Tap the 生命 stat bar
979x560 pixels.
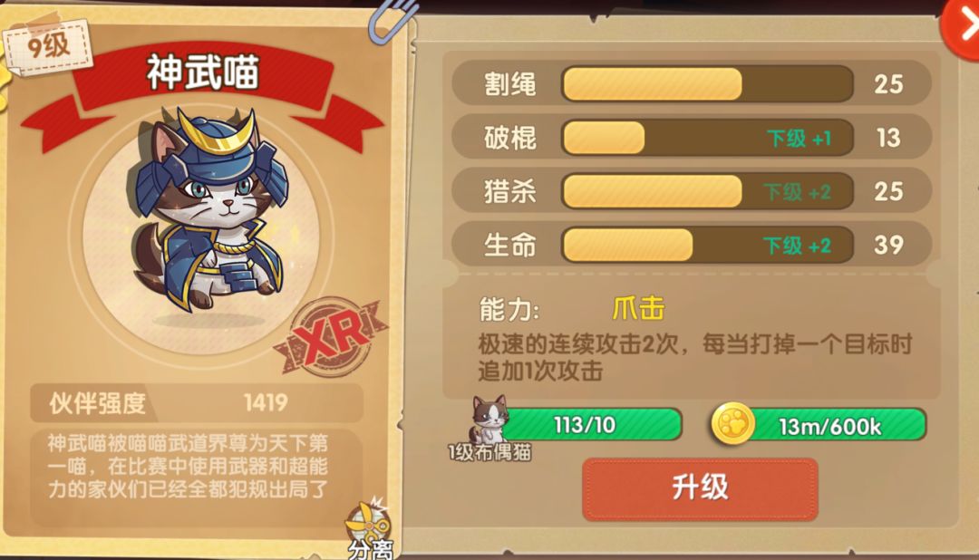tap(707, 245)
